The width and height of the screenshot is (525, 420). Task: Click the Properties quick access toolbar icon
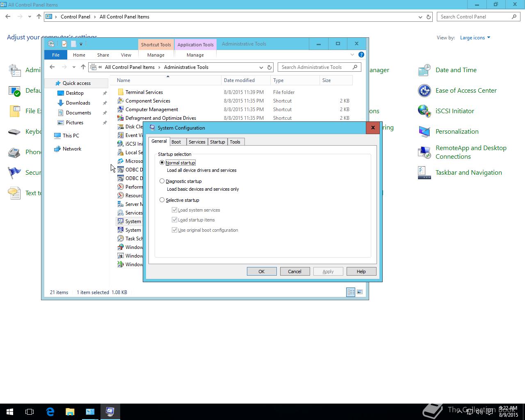click(x=64, y=44)
